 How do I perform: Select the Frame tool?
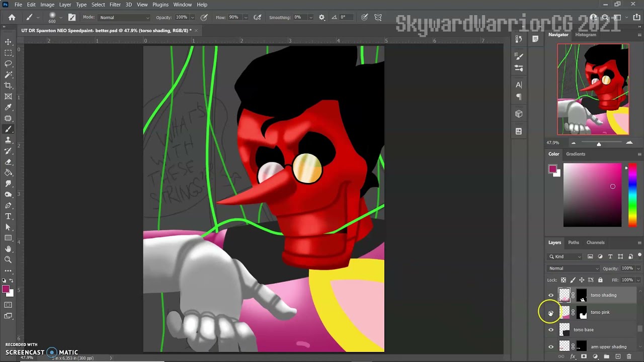[x=8, y=97]
